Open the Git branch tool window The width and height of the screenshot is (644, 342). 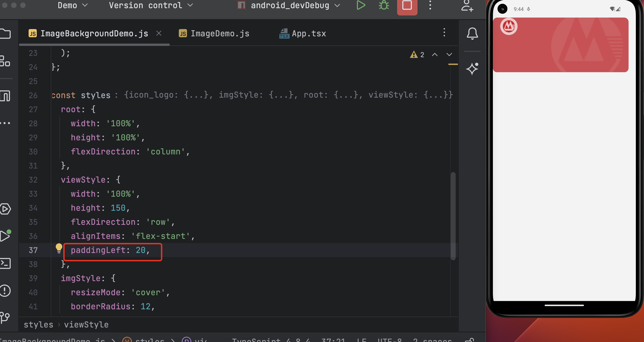point(5,317)
